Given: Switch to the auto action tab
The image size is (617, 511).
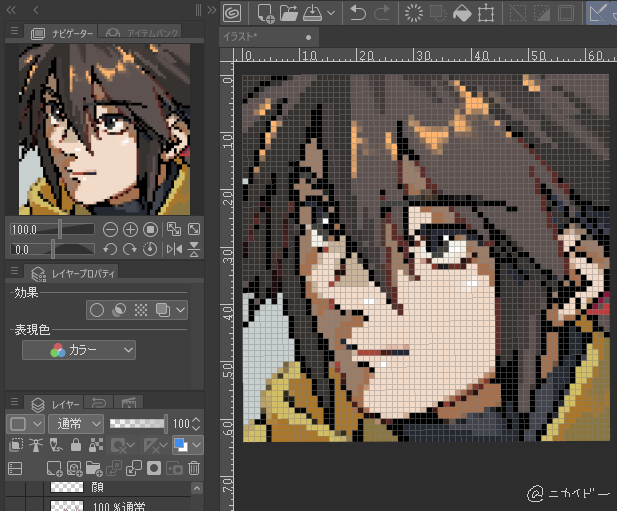Looking at the screenshot, I should point(129,403).
